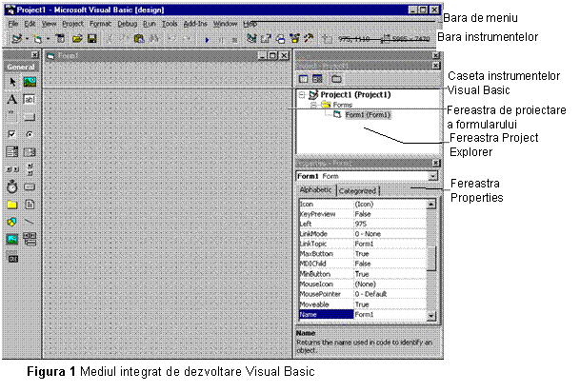
Task: Select the Data control tool
Action: [30, 239]
